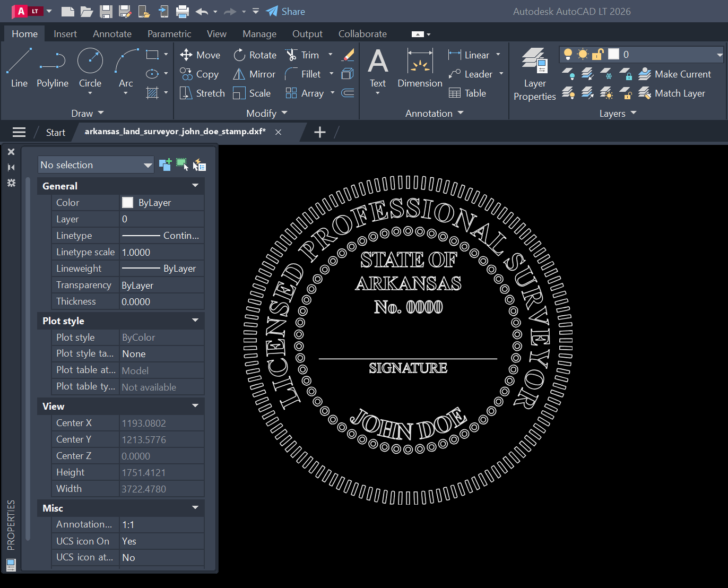Click the Layer Off tool icon
This screenshot has width=728, height=588.
coord(568,74)
